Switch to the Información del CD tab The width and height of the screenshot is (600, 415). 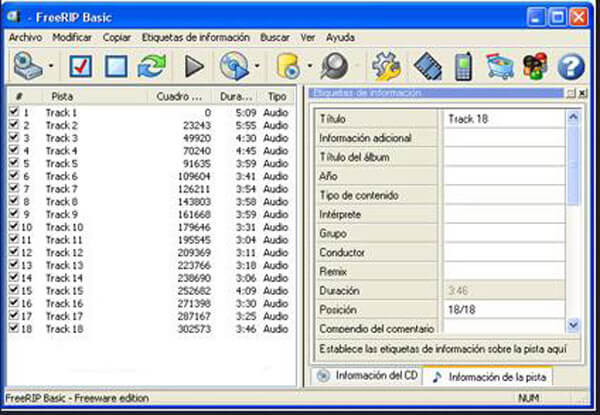point(367,376)
